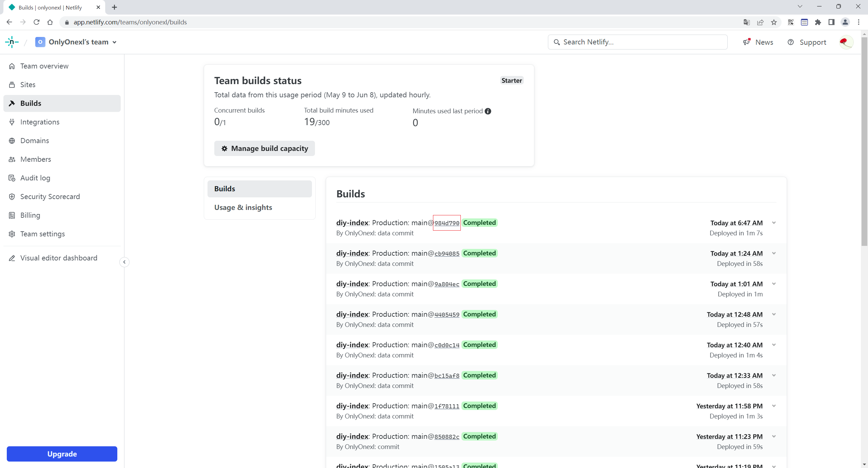Open the Chrome profile icon
Screen dimensions: 868x468
(x=845, y=22)
